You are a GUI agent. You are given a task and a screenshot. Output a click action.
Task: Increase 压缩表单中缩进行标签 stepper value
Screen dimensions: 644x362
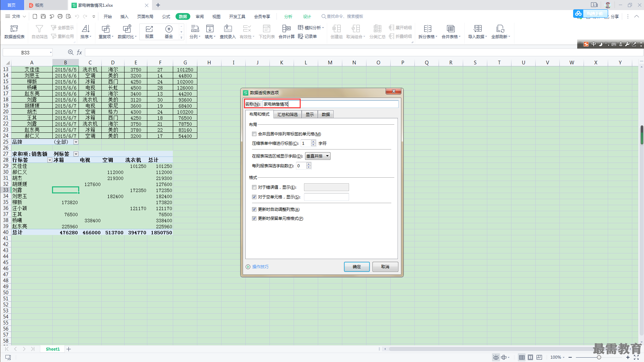pyautogui.click(x=313, y=142)
